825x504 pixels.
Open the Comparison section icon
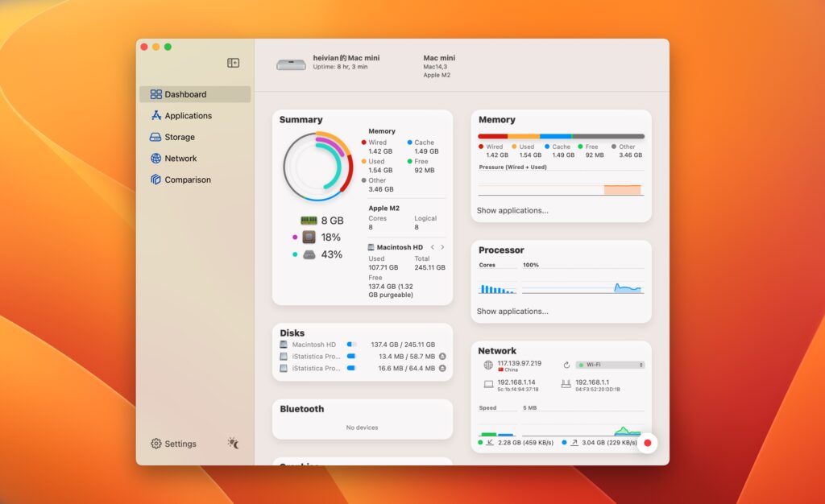click(155, 180)
